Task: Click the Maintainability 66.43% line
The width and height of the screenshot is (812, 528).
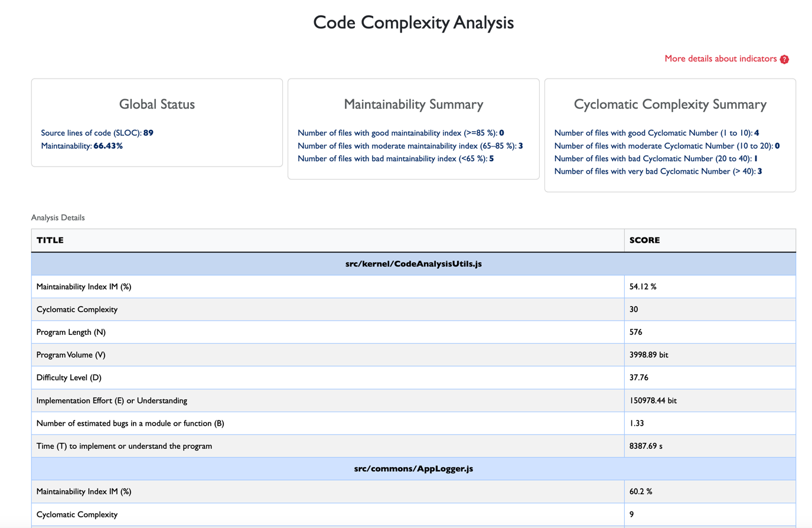Action: click(x=81, y=146)
